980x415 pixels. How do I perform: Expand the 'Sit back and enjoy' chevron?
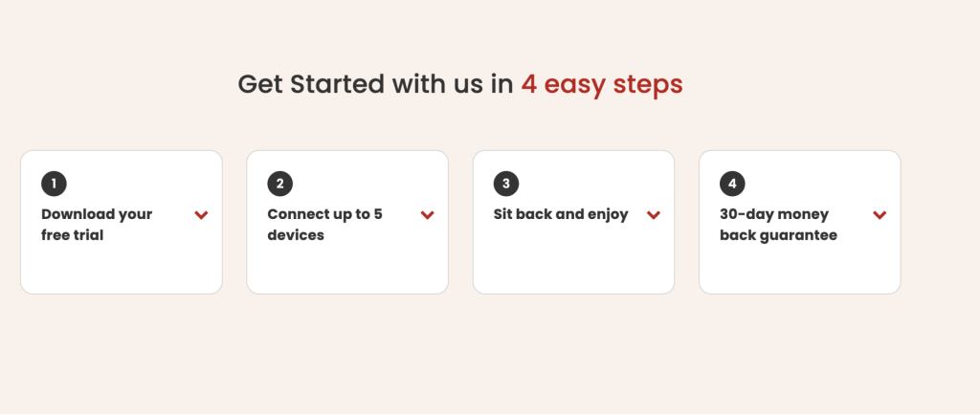pos(654,215)
